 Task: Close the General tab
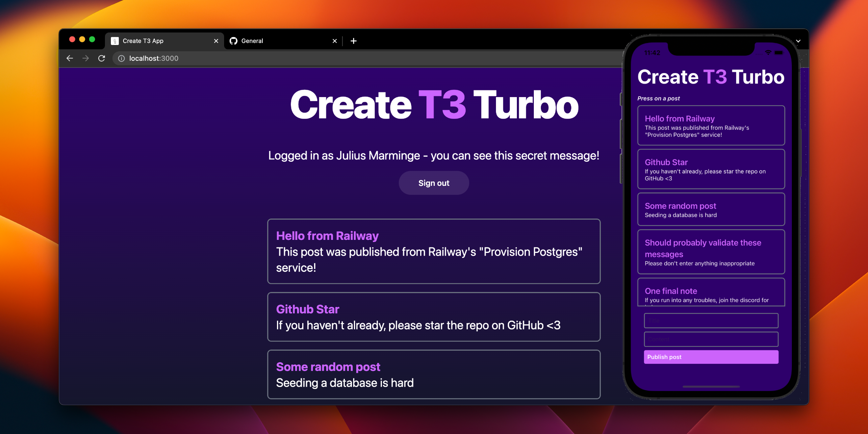(335, 41)
